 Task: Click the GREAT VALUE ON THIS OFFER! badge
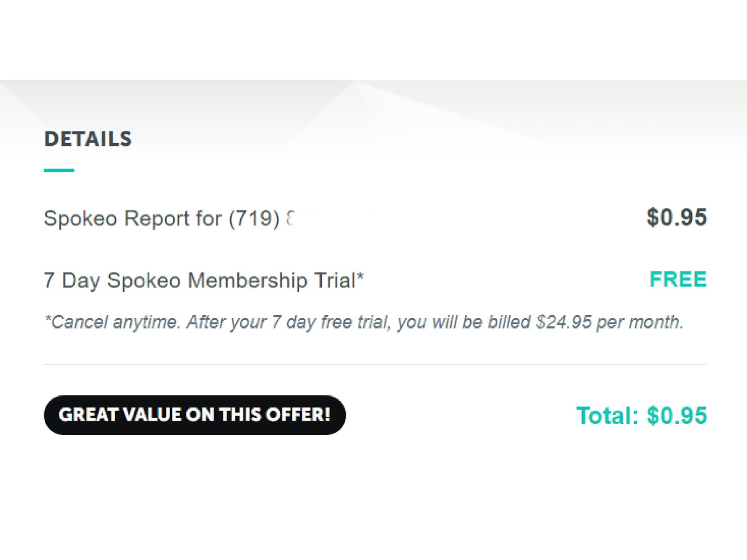coord(194,415)
